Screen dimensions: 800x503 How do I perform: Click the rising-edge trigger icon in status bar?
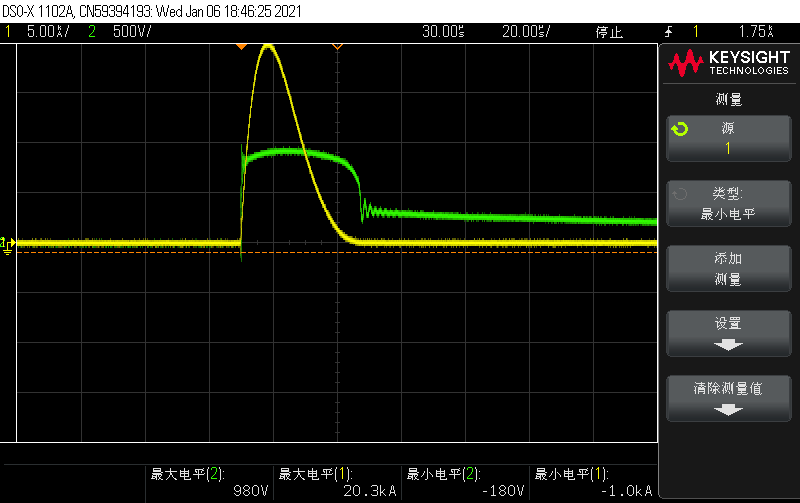pos(667,32)
